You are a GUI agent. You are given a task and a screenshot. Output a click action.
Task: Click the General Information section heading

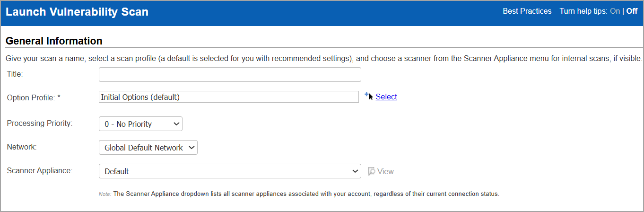point(54,41)
